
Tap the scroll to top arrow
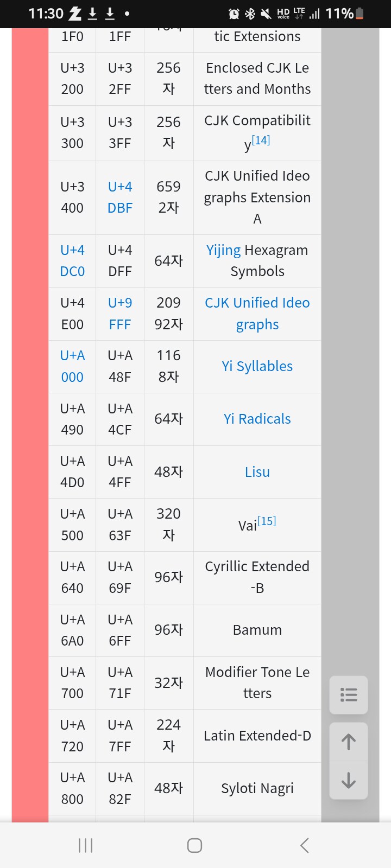(x=349, y=742)
